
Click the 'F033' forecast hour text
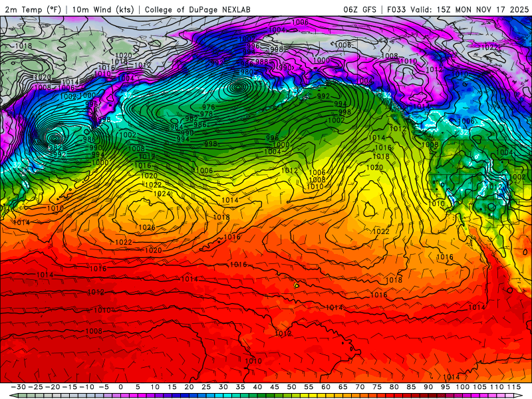tap(396, 9)
